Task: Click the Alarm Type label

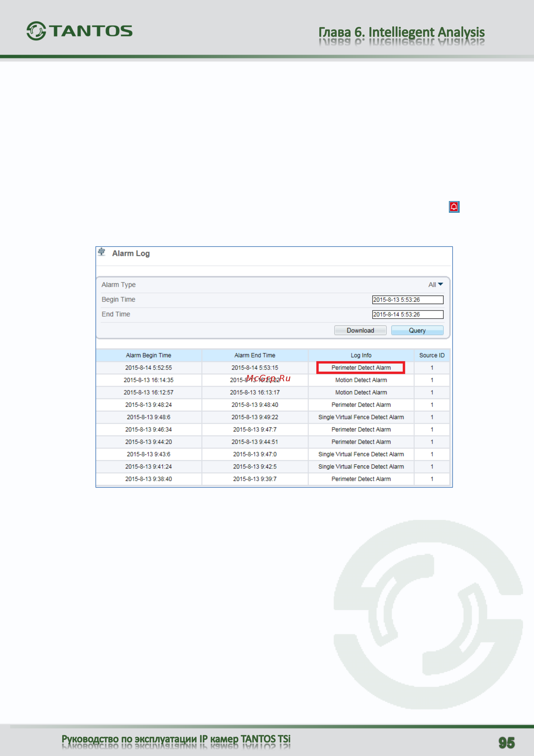Action: point(118,285)
